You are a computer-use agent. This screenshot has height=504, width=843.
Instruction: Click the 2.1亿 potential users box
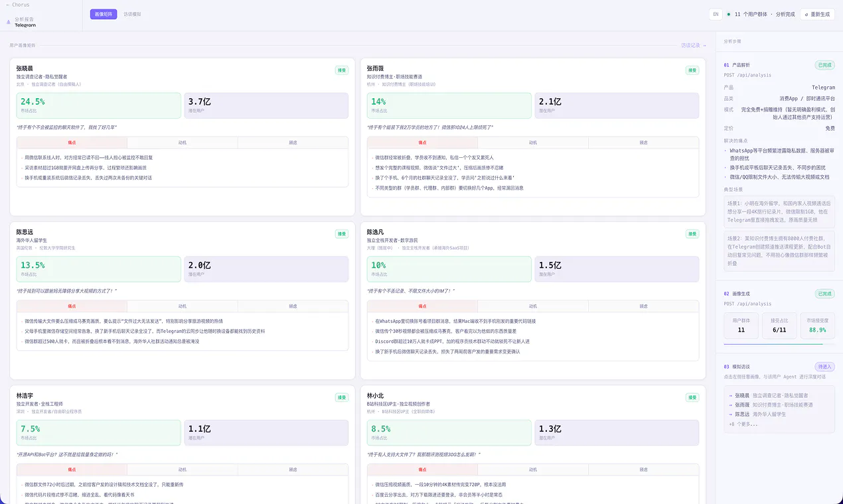click(x=617, y=105)
